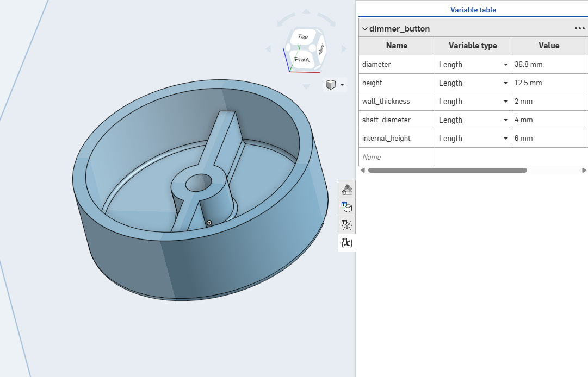The width and height of the screenshot is (588, 377).
Task: Rotate view left with the left arrow
Action: click(268, 49)
